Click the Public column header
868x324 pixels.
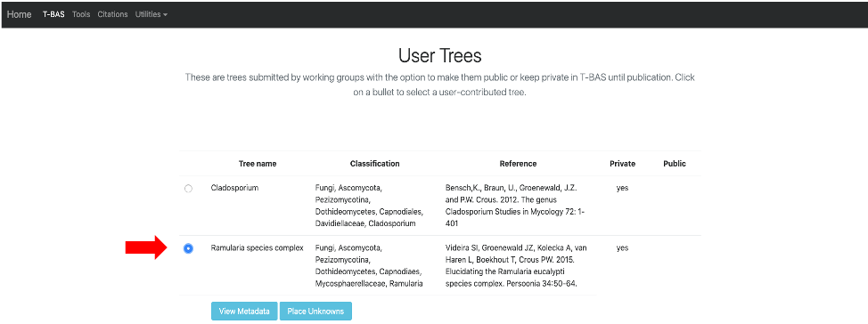[x=675, y=164]
